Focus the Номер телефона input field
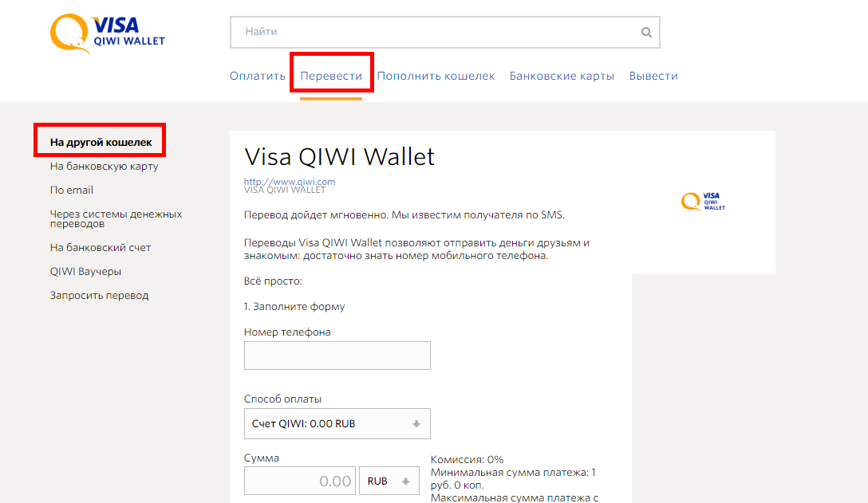 (x=337, y=356)
